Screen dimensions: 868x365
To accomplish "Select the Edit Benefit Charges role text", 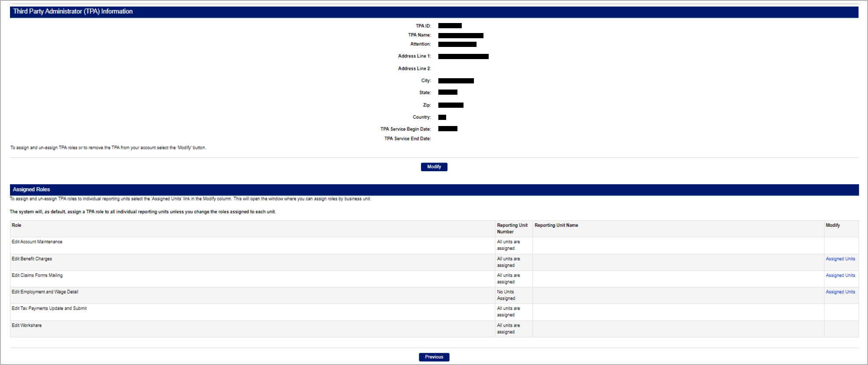I will point(32,259).
